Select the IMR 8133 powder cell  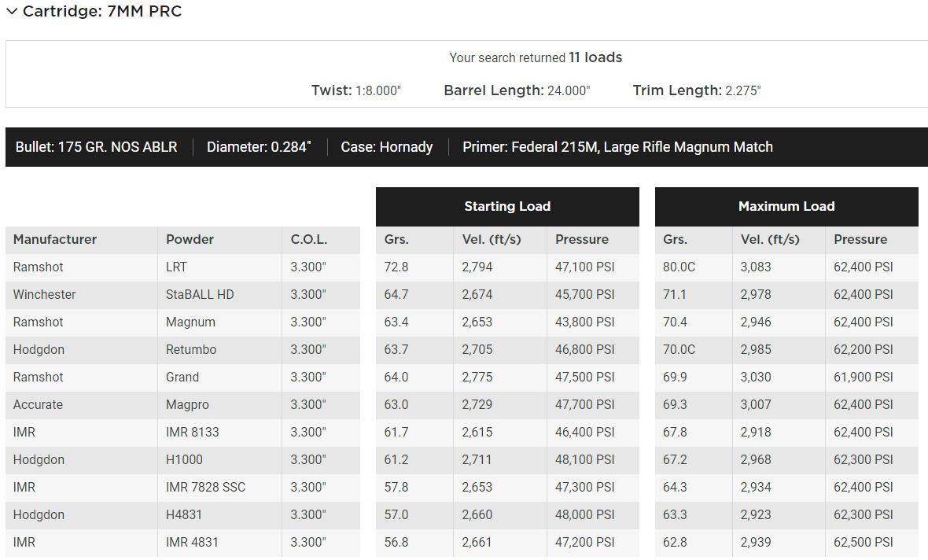(219, 432)
